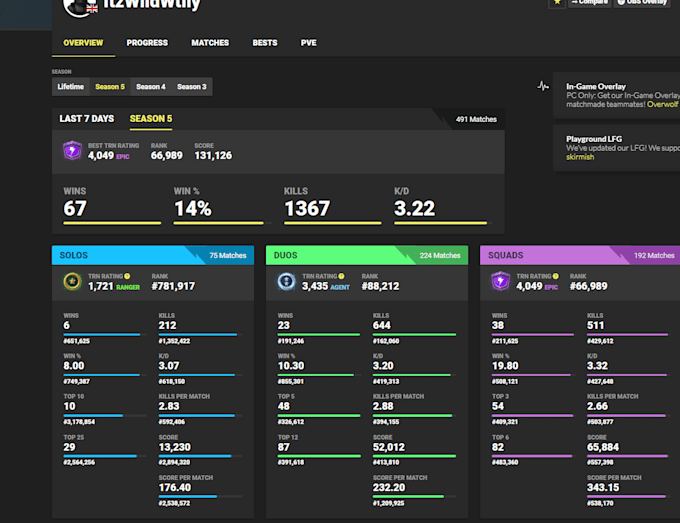Viewport: 680px width, 523px height.
Task: Click the SQUADS panel header
Action: [x=580, y=255]
